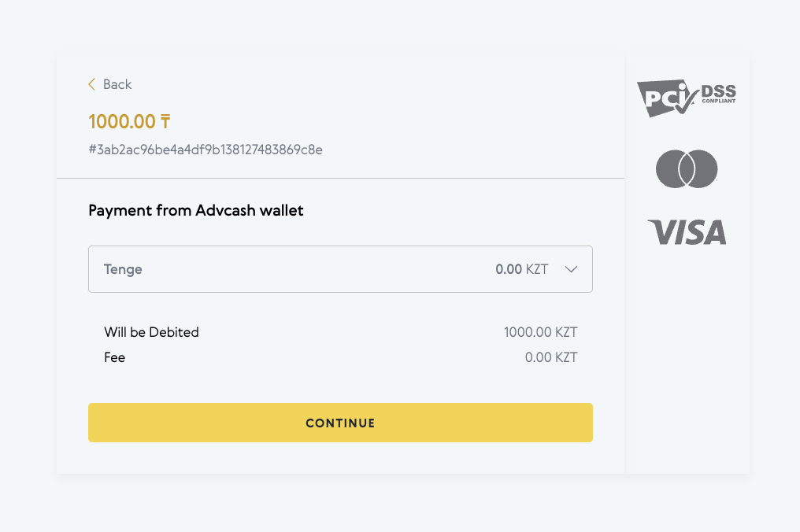800x532 pixels.
Task: Click the Will be Debited label
Action: (x=151, y=332)
